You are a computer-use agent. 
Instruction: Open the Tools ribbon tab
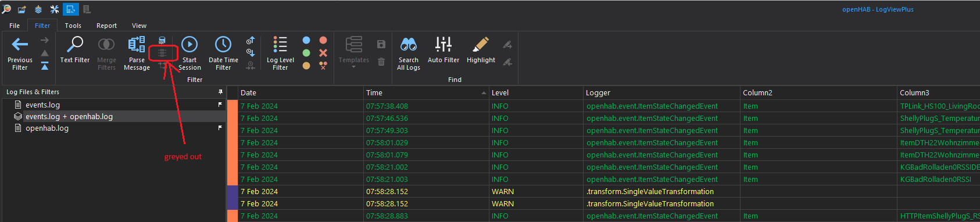click(73, 26)
